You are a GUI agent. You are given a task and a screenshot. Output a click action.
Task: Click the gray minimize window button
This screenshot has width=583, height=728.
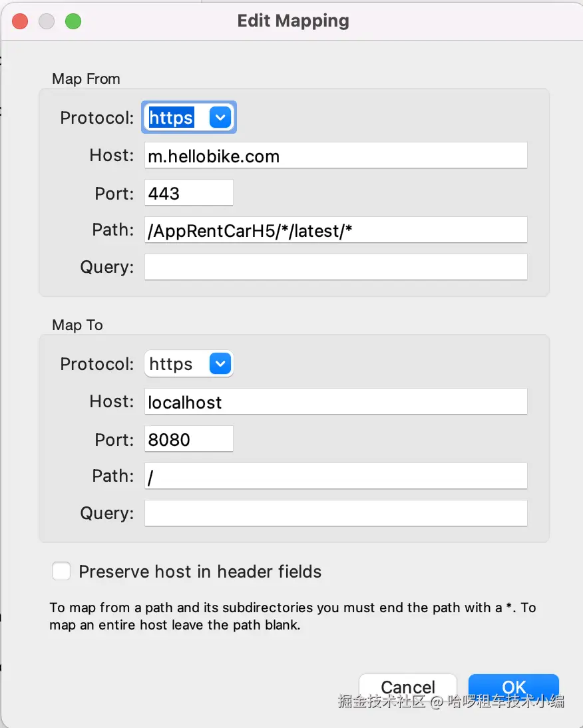click(x=47, y=21)
